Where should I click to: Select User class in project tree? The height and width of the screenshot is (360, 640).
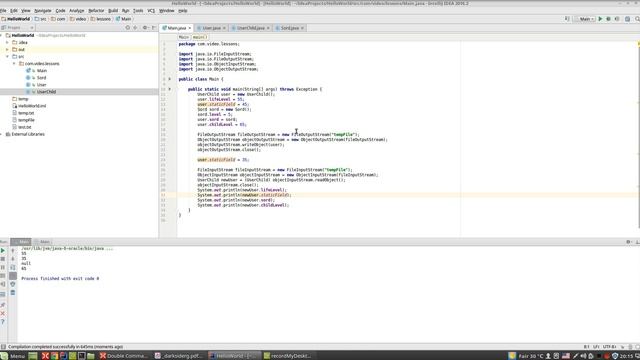[42, 84]
